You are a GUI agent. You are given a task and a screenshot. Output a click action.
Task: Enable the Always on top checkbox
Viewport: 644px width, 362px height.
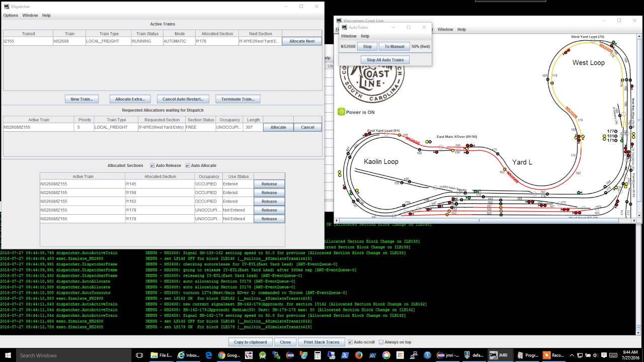point(381,342)
